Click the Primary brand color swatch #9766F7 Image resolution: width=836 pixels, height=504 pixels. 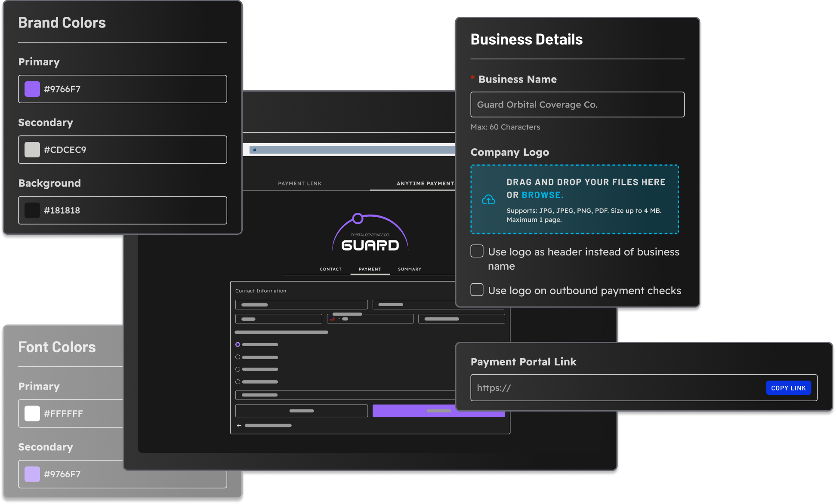(x=31, y=89)
